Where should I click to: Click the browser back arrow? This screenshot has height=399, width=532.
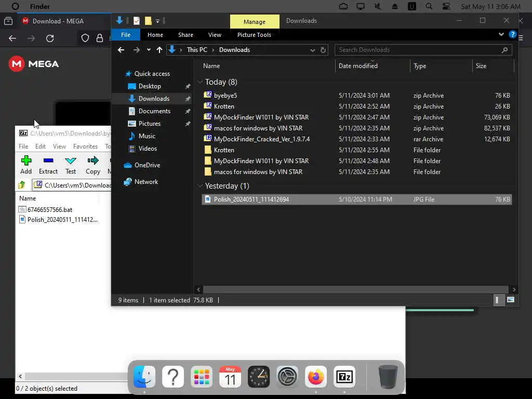pos(12,38)
